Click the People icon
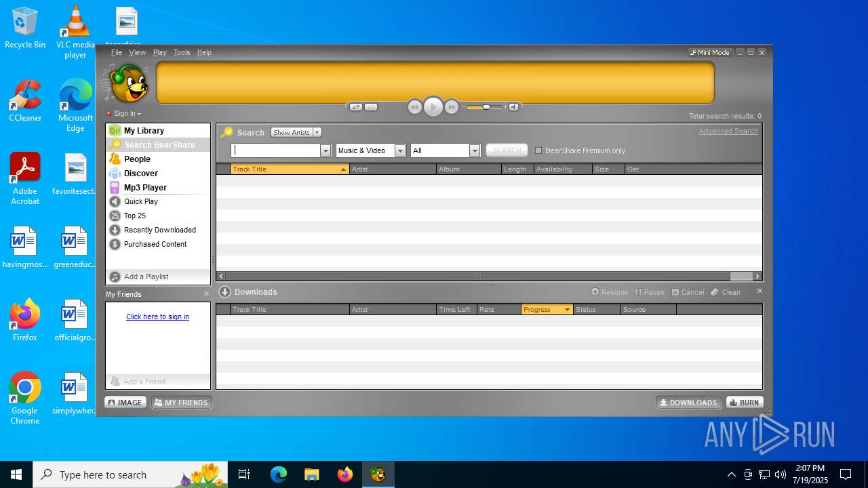Image resolution: width=868 pixels, height=488 pixels. coord(115,159)
